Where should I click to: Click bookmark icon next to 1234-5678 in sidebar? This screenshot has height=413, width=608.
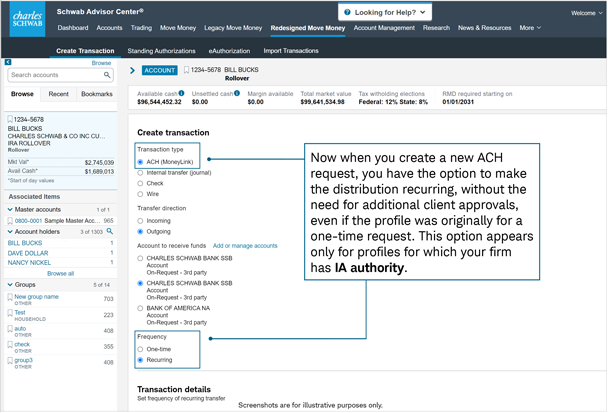pos(10,119)
